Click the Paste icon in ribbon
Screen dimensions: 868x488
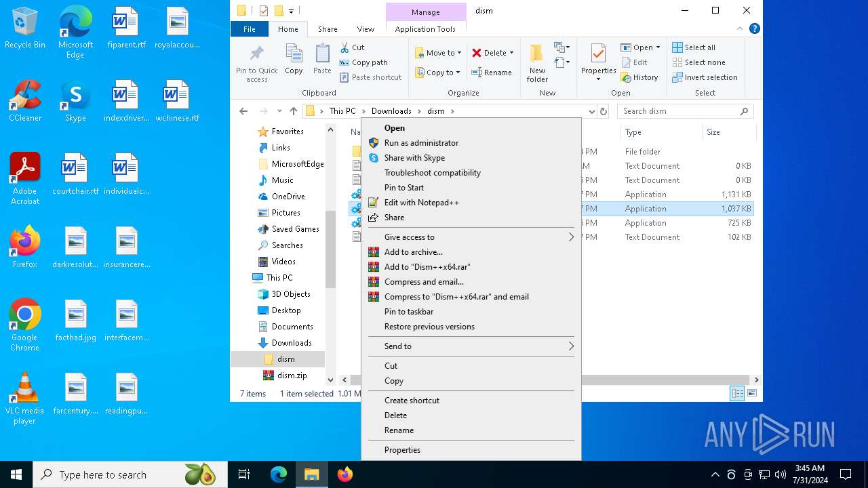(x=322, y=59)
